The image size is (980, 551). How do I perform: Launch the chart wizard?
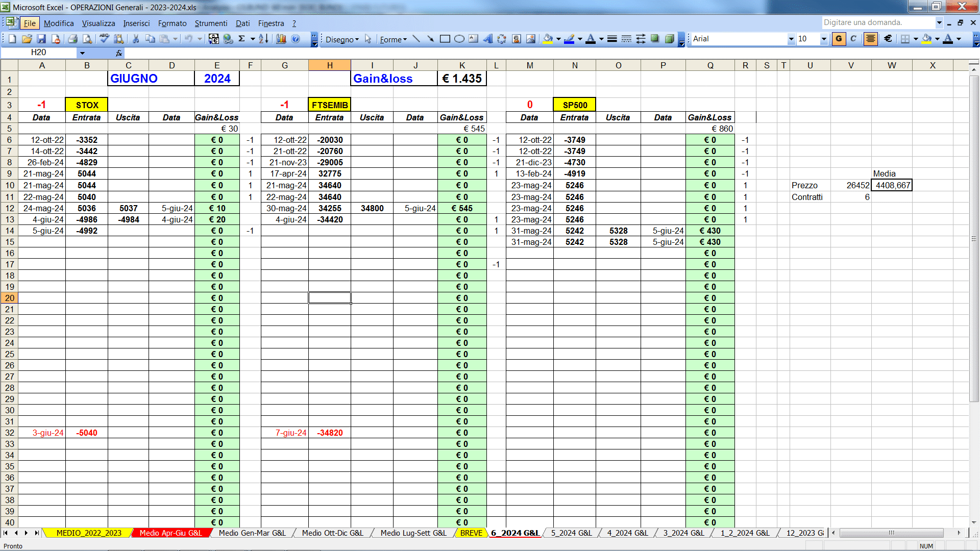click(281, 39)
